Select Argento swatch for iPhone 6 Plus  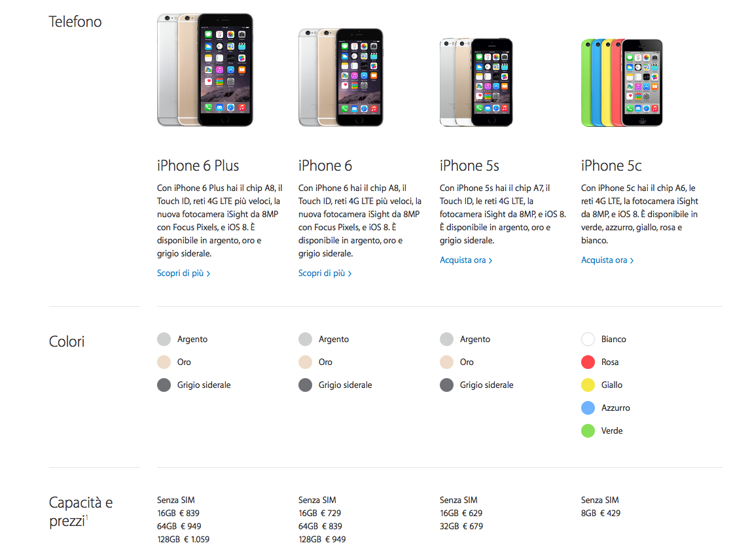pyautogui.click(x=164, y=339)
